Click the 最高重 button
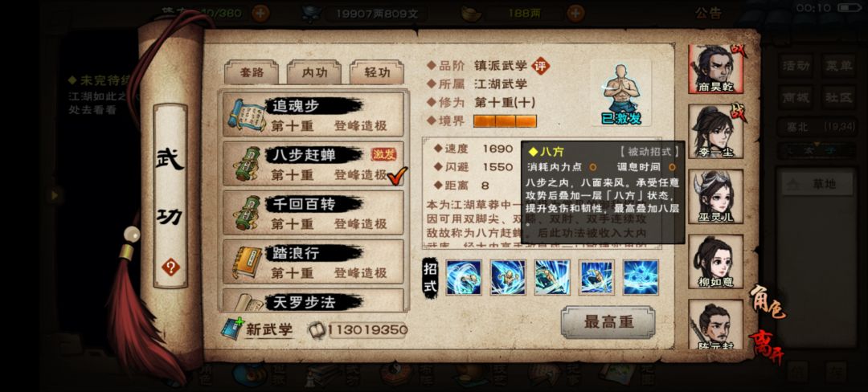The width and height of the screenshot is (868, 392). 608,322
